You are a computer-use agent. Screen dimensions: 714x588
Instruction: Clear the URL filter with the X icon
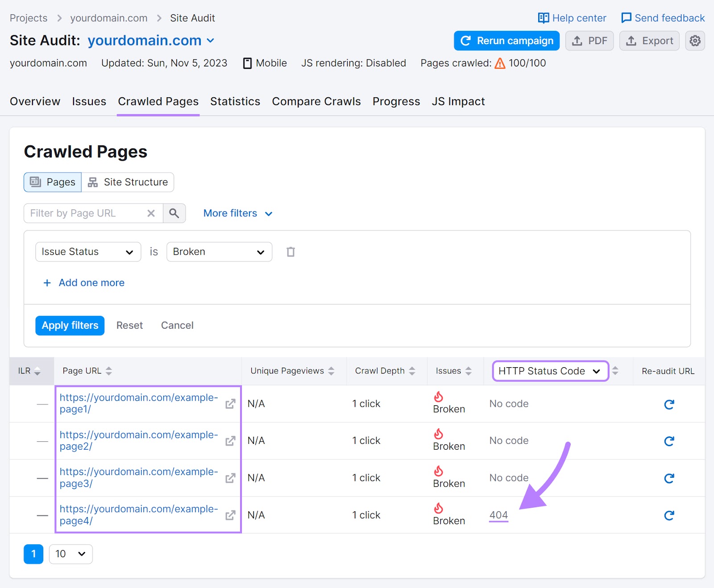click(151, 213)
